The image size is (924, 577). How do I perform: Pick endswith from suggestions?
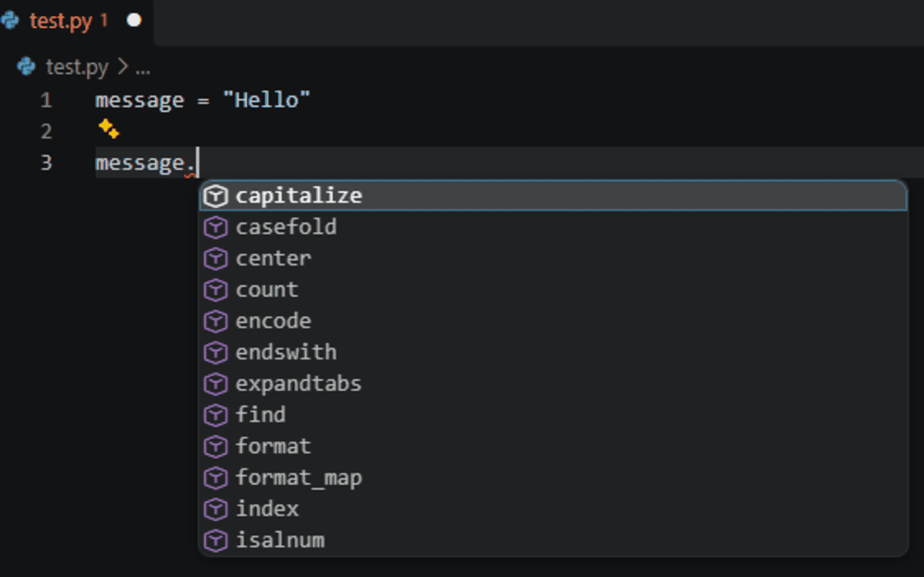point(553,352)
